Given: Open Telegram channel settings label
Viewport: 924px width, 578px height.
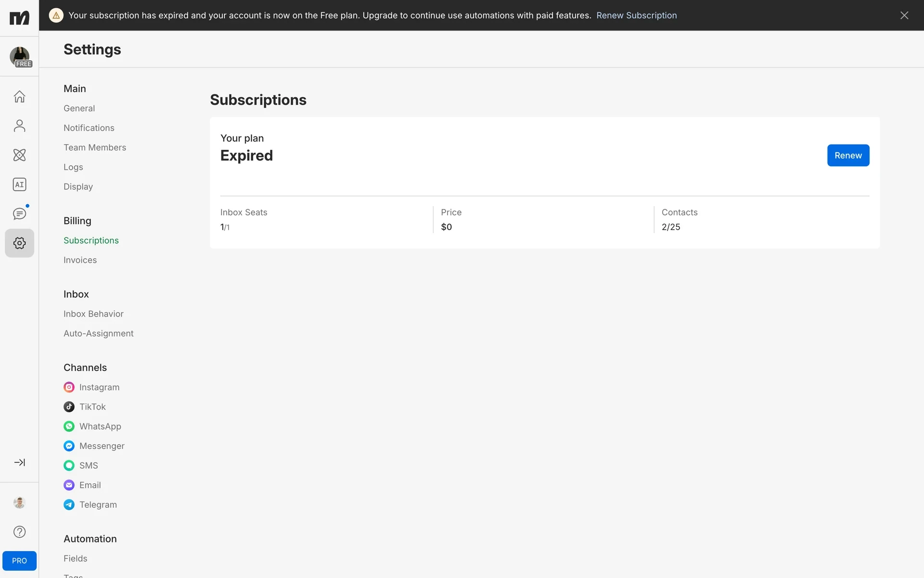Looking at the screenshot, I should point(98,505).
